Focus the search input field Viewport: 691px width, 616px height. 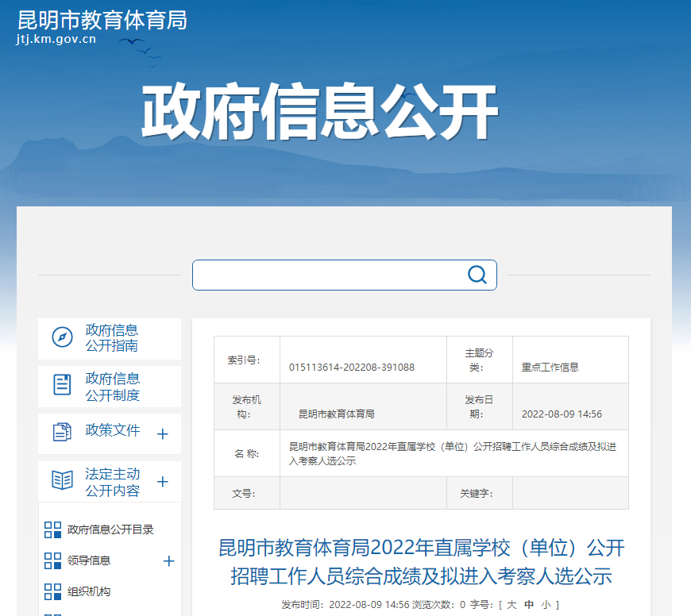coord(344,275)
